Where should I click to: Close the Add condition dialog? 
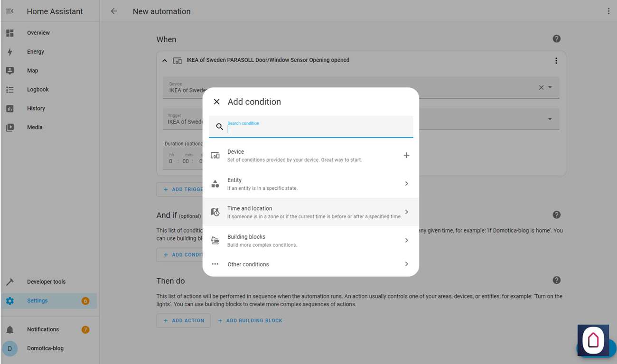coord(216,102)
